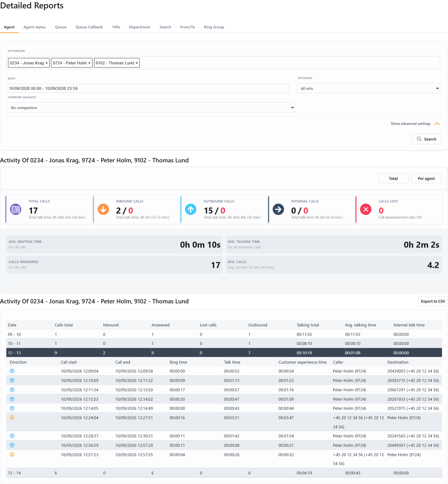Image resolution: width=448 pixels, height=484 pixels.
Task: Click the blue Outbound Calls arrow icon
Action: [191, 209]
